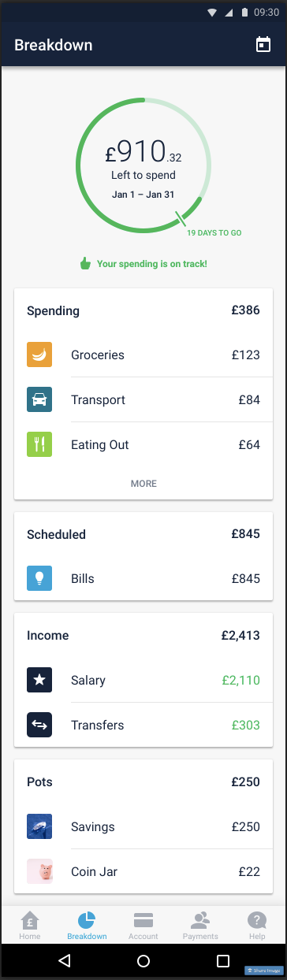Expand spending list with MORE

click(143, 484)
